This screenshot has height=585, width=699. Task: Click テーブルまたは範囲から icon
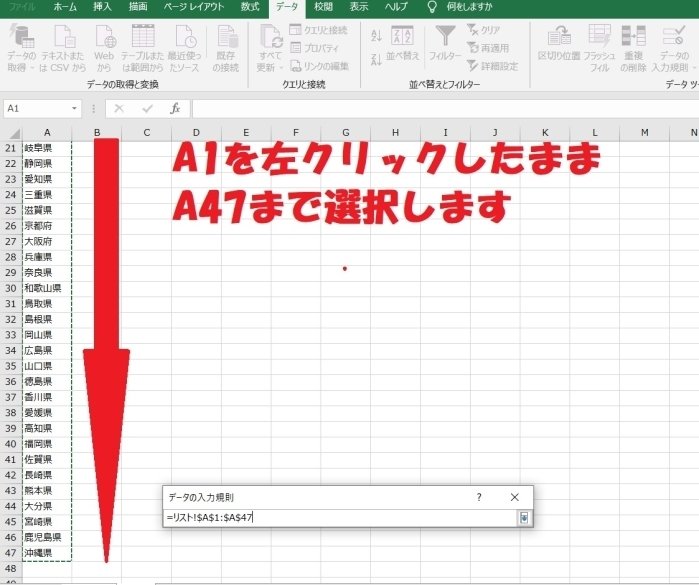143,37
